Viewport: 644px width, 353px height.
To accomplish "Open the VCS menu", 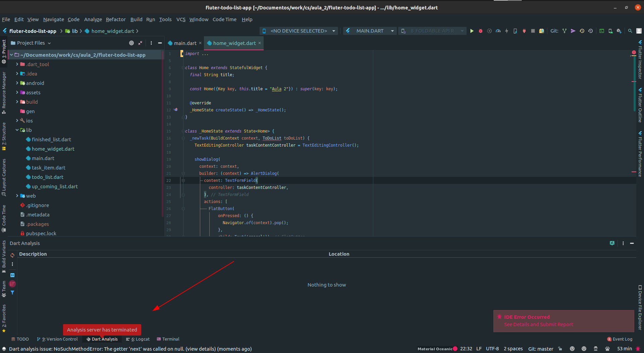I will (181, 19).
